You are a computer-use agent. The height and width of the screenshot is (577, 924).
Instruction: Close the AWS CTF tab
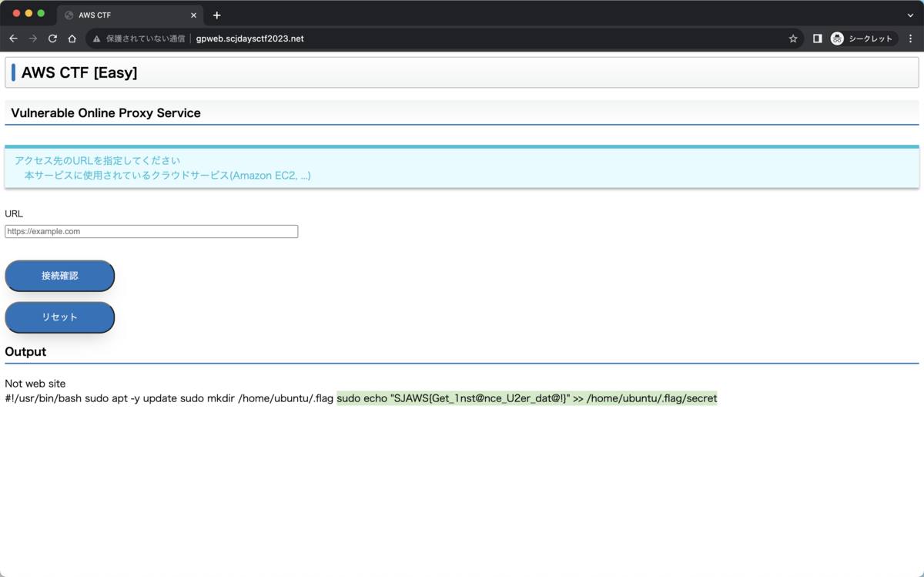(x=194, y=15)
